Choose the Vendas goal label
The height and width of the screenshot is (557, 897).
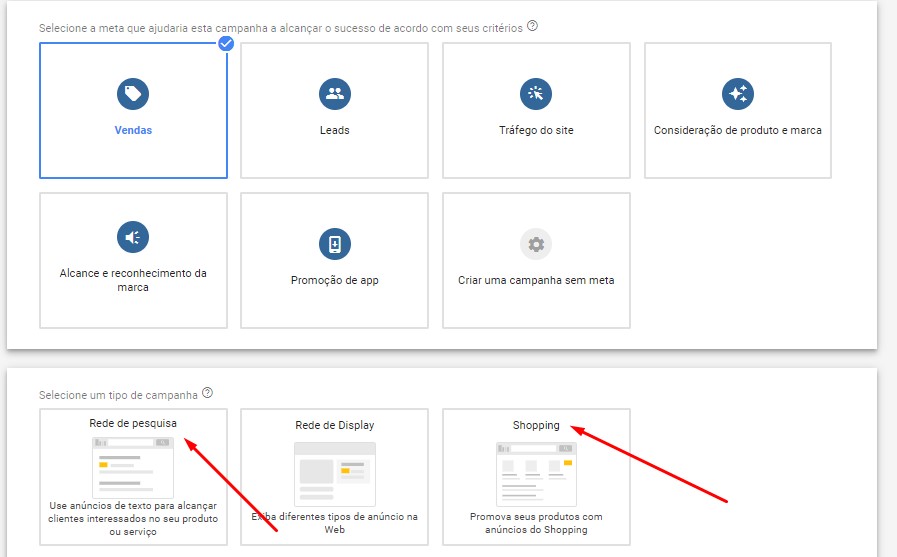[x=133, y=130]
